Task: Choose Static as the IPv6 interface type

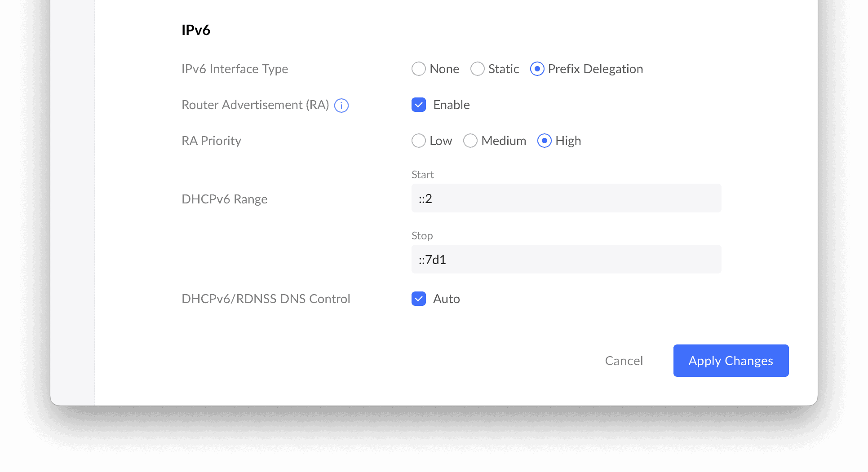Action: click(477, 69)
